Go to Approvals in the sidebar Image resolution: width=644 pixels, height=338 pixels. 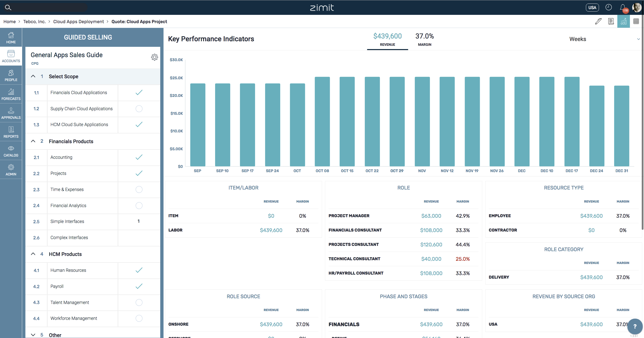[11, 113]
